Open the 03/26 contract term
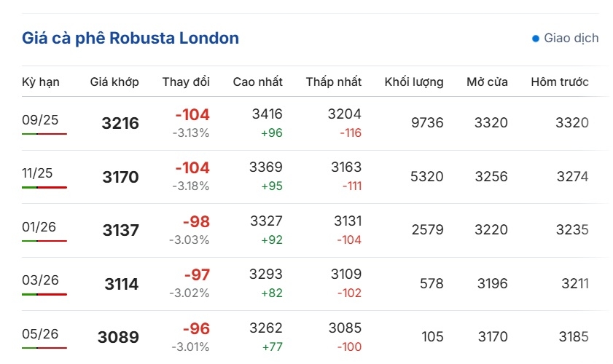 40,280
